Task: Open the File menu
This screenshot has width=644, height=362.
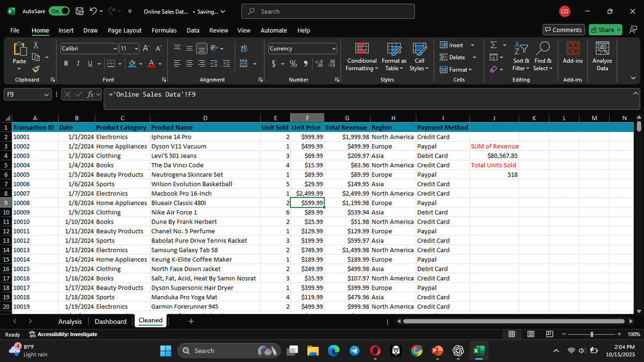Action: pos(15,31)
